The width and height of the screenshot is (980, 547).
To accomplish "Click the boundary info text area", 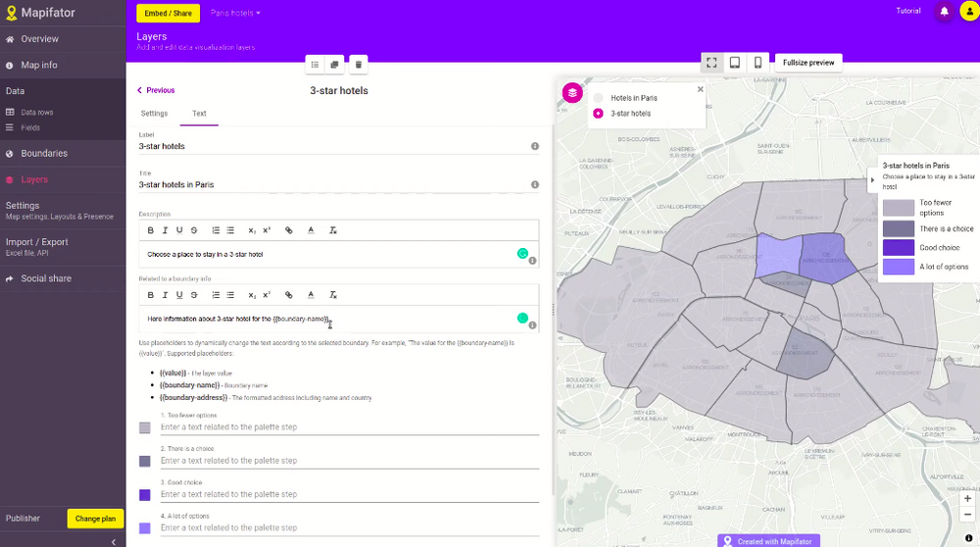I will coord(339,319).
